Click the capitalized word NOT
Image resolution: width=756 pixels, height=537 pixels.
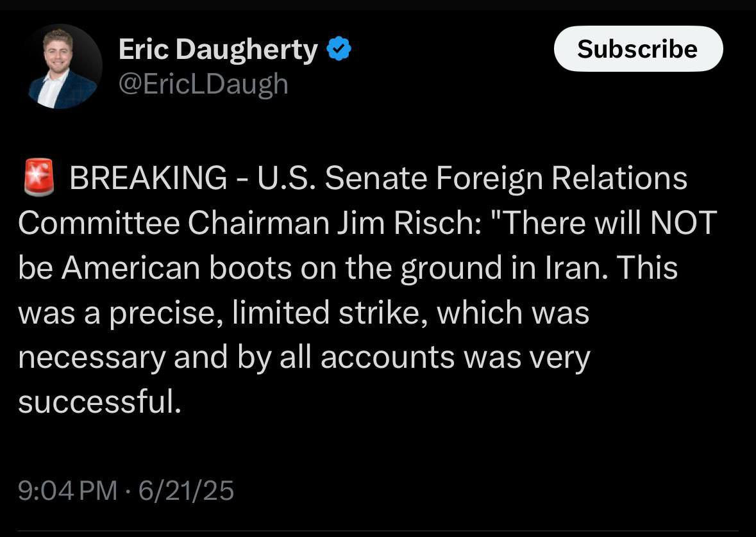(683, 223)
